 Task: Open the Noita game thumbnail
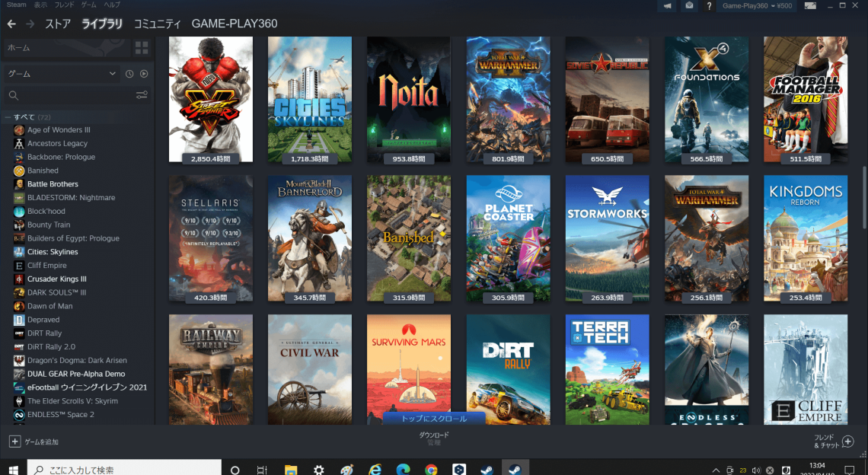(x=409, y=99)
